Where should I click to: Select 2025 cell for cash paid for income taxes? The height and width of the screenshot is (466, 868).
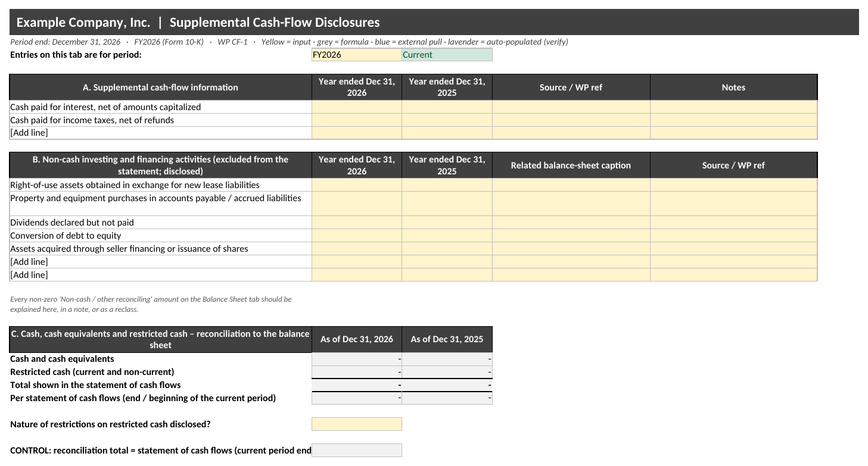coord(447,120)
